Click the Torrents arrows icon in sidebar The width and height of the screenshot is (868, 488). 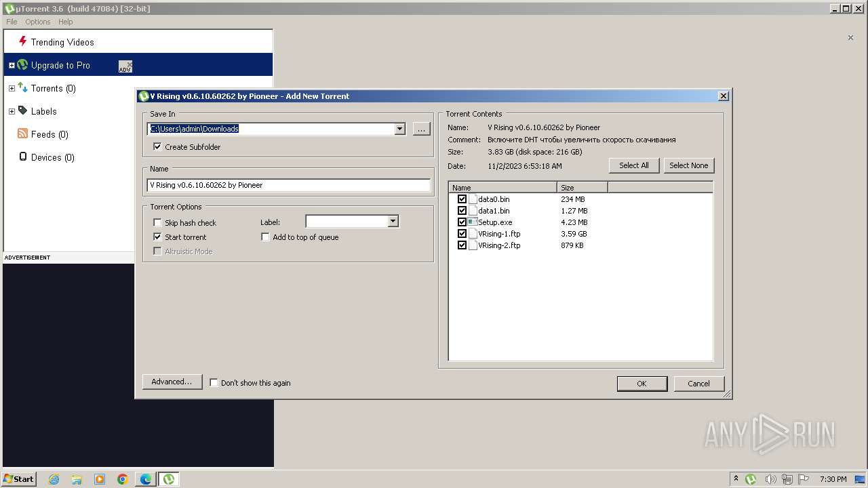tap(22, 88)
